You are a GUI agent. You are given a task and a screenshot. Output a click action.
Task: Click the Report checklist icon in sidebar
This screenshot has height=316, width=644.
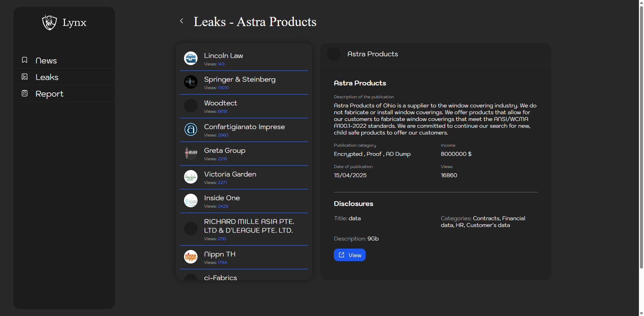[x=25, y=93]
